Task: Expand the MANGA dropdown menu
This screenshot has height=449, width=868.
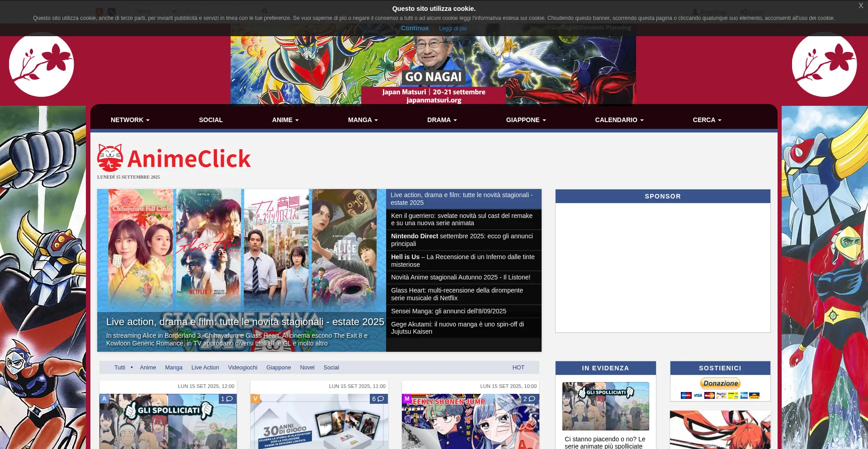Action: click(x=363, y=120)
